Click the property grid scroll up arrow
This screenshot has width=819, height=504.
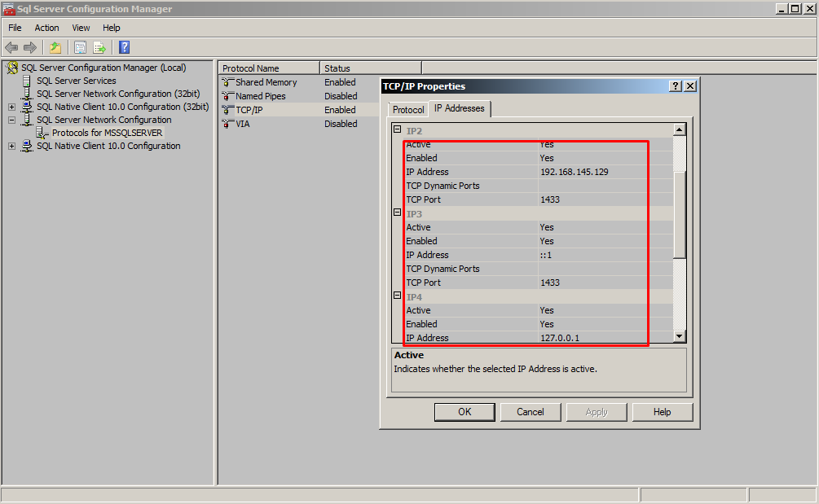click(679, 129)
